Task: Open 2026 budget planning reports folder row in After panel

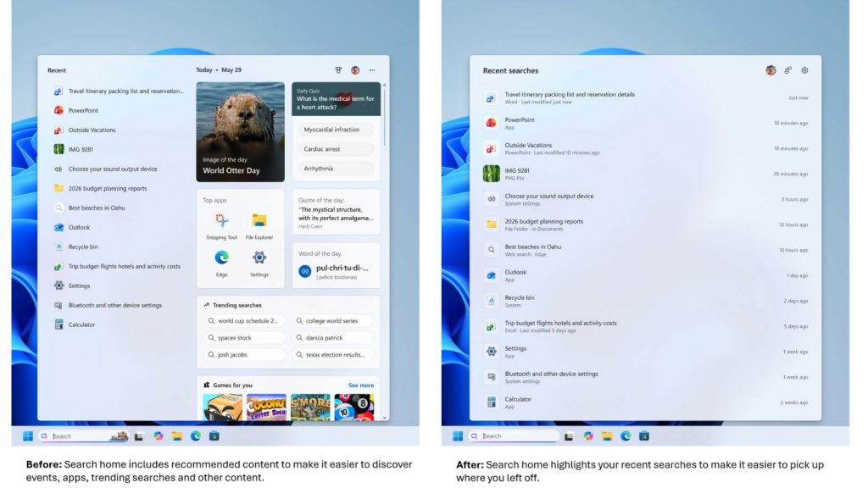Action: [x=645, y=225]
